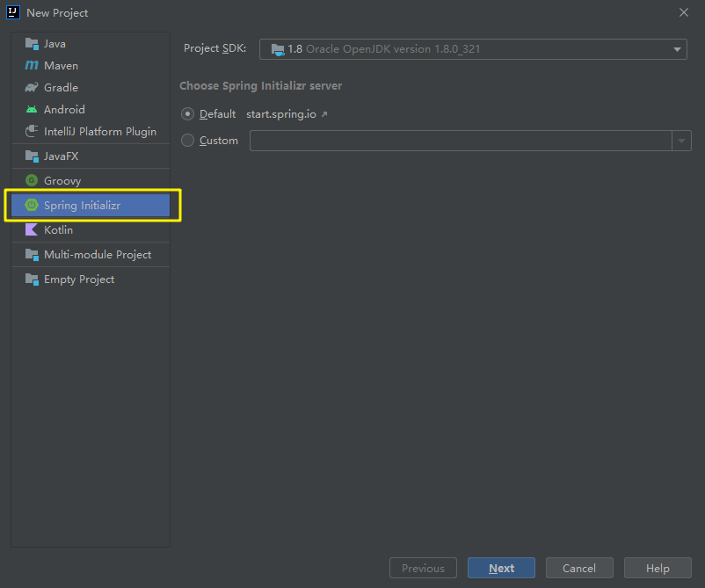705x588 pixels.
Task: Pick Spring Initializr in the project list
Action: coord(91,206)
